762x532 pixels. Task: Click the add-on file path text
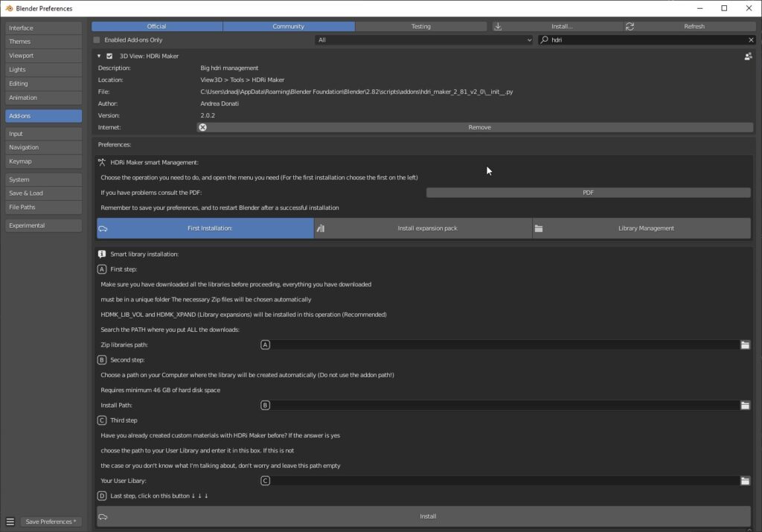click(356, 92)
